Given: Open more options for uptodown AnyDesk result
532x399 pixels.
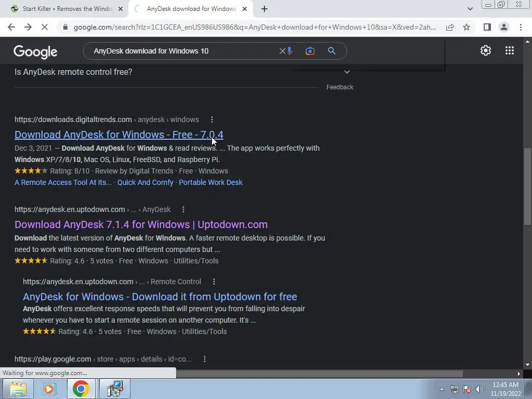Looking at the screenshot, I should pos(183,209).
